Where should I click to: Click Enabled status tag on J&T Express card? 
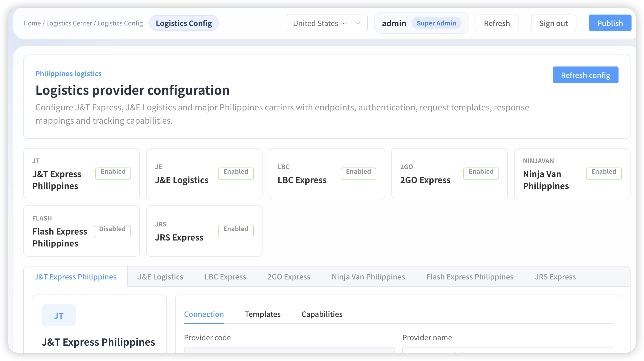point(113,173)
